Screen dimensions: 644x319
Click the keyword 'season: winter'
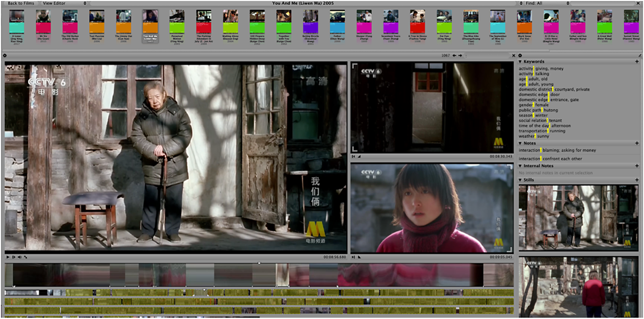coord(533,115)
